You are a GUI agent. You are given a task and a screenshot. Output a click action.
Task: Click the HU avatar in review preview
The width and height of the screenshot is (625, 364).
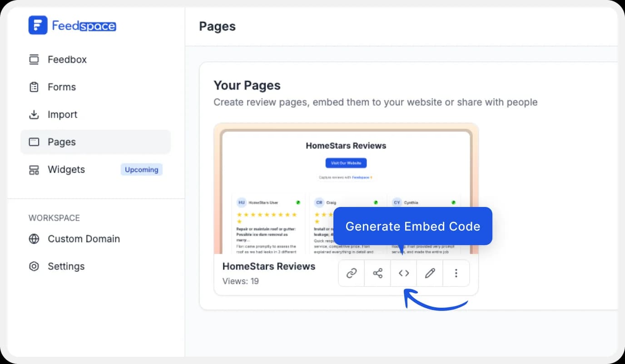point(242,202)
